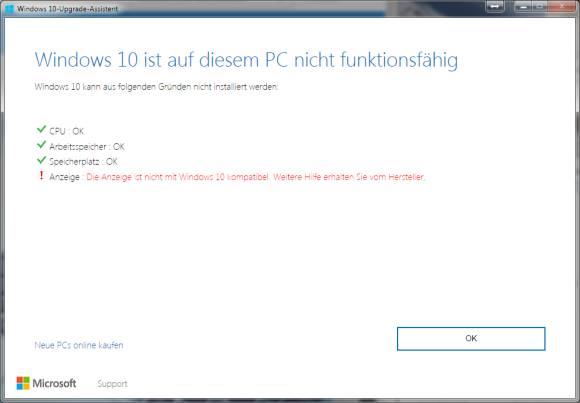Click the Arbeitsspeicher : OK status line
Screen dimensions: 580x403
coord(87,147)
